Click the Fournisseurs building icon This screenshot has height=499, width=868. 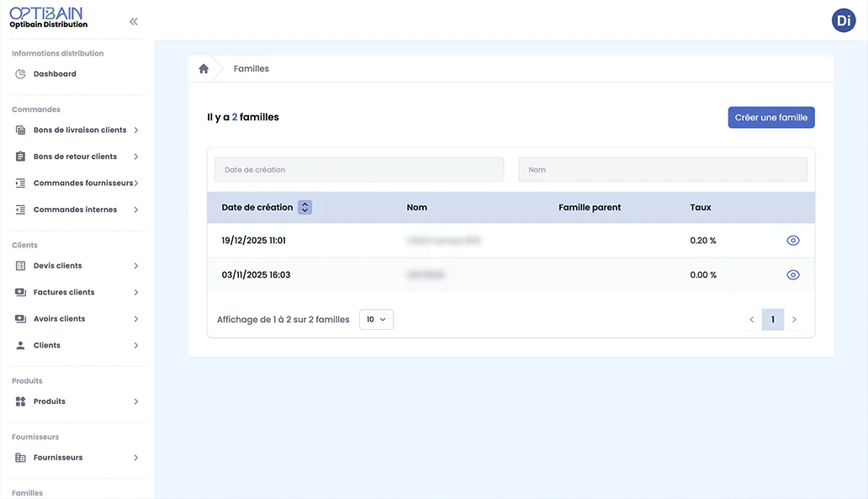pyautogui.click(x=20, y=458)
